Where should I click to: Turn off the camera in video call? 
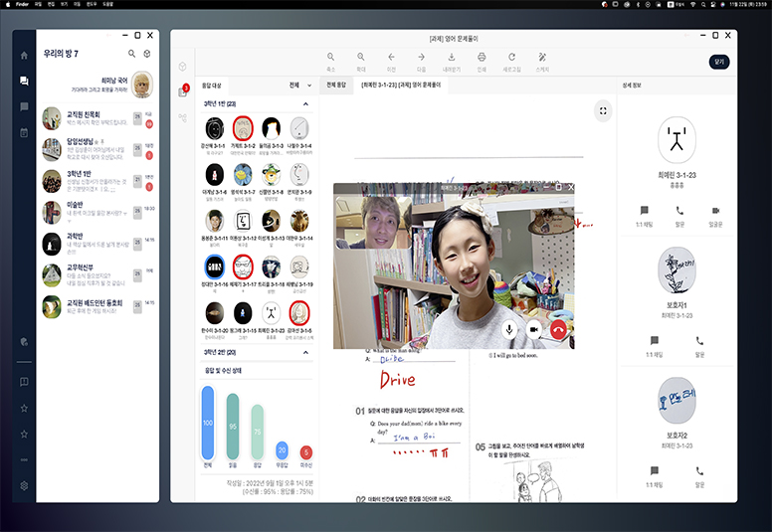click(533, 329)
